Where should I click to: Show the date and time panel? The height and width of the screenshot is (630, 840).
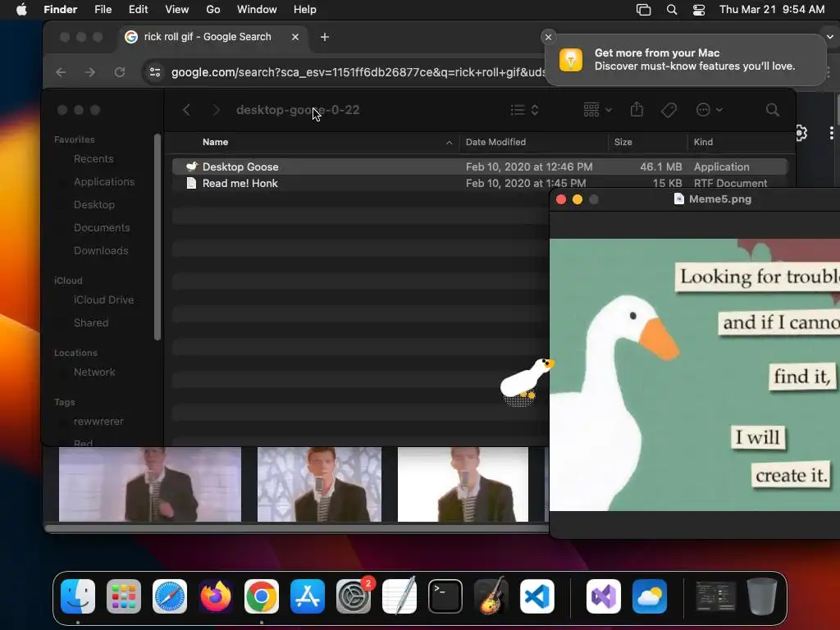[772, 10]
